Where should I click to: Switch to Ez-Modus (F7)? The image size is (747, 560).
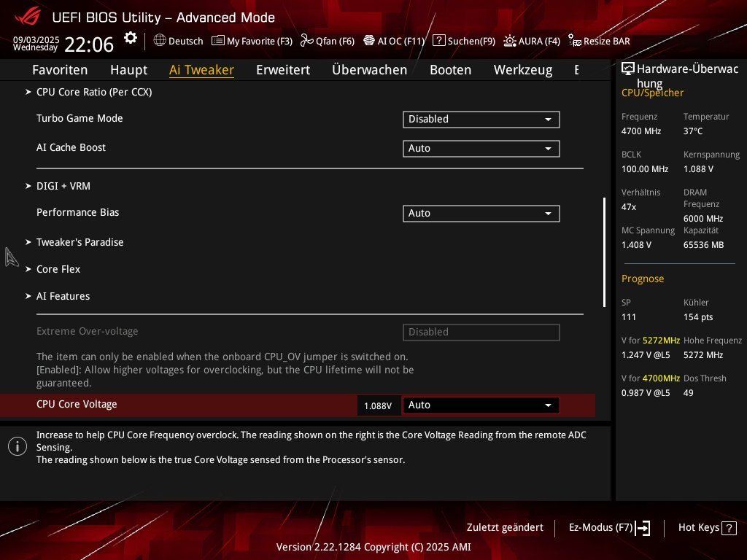pos(610,528)
